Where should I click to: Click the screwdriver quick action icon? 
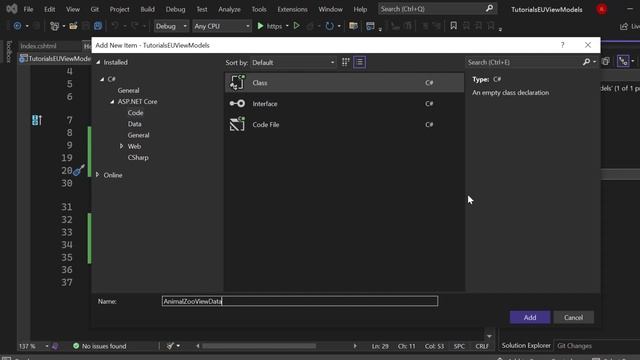click(x=79, y=170)
